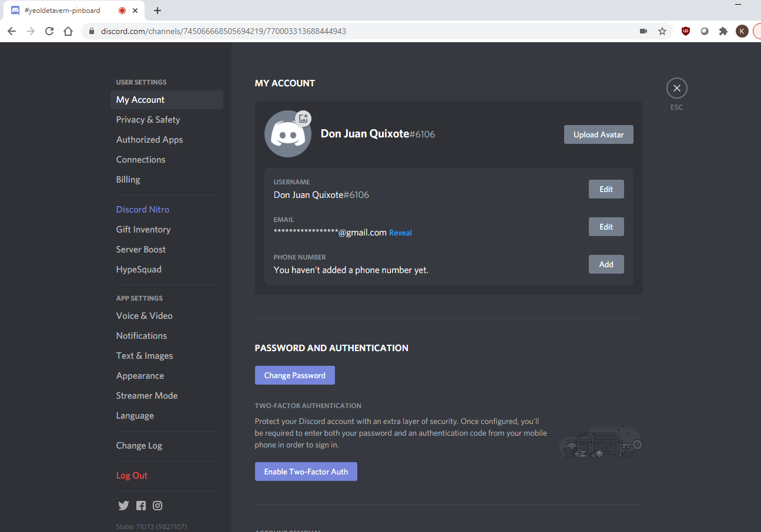Click the Change Password button
Image resolution: width=761 pixels, height=532 pixels.
coord(294,375)
